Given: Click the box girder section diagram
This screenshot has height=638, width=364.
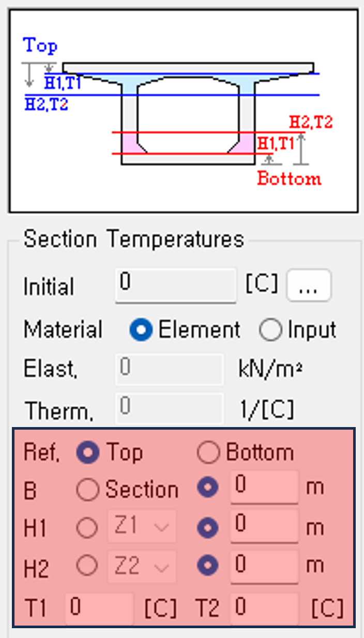Looking at the screenshot, I should 184,111.
